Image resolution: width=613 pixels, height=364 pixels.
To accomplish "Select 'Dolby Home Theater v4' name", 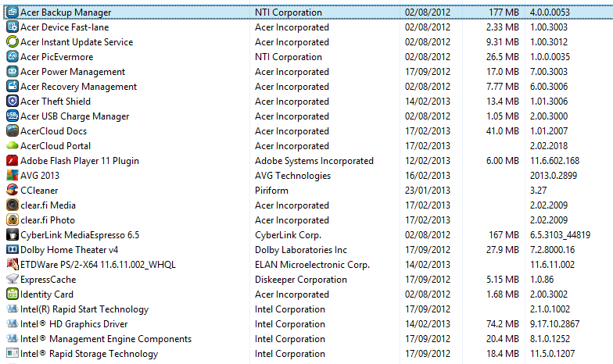I will 69,250.
